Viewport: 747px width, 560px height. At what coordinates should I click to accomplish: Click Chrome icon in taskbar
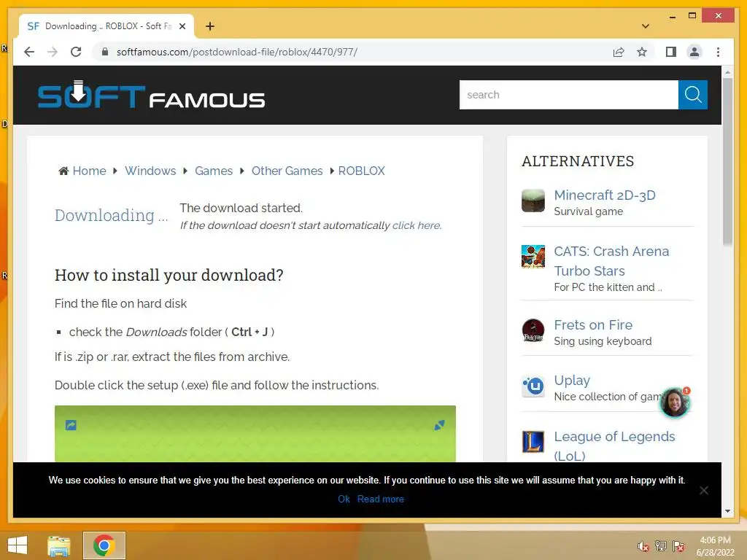[104, 545]
